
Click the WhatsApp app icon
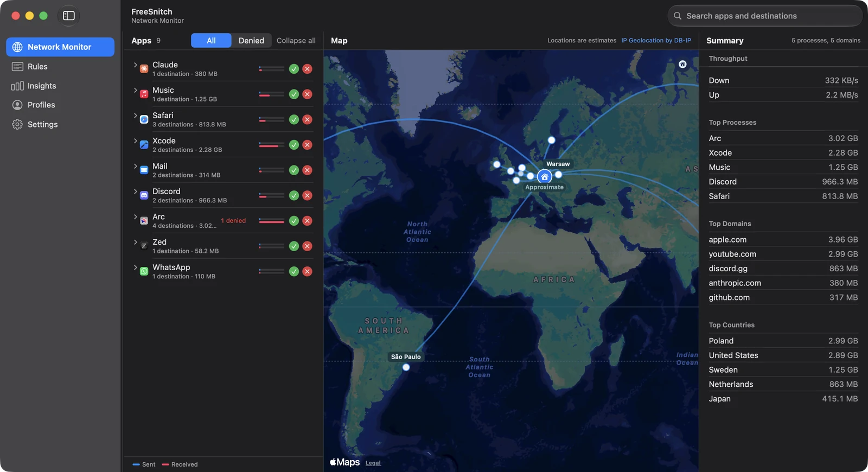tap(144, 271)
